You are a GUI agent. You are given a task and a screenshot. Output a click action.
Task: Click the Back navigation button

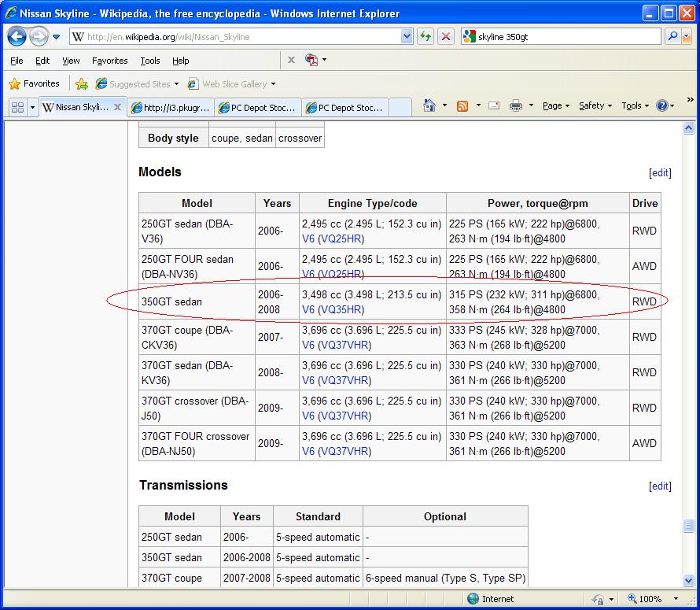click(x=17, y=37)
